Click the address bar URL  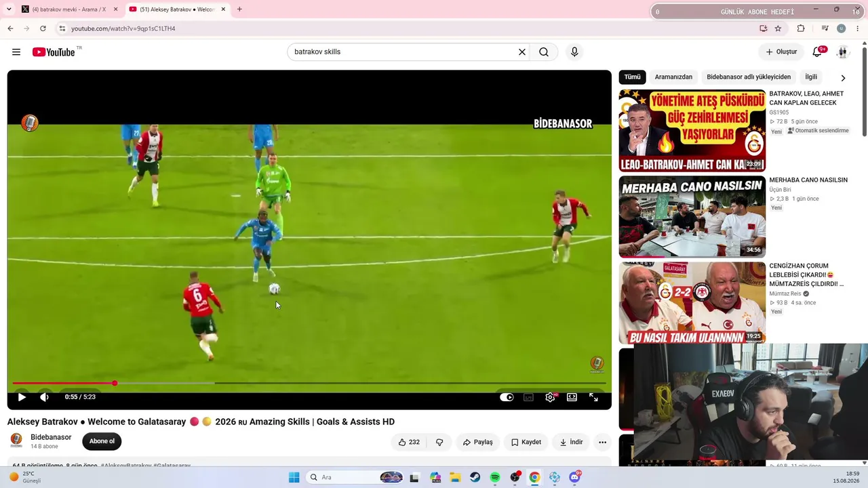tap(123, 28)
